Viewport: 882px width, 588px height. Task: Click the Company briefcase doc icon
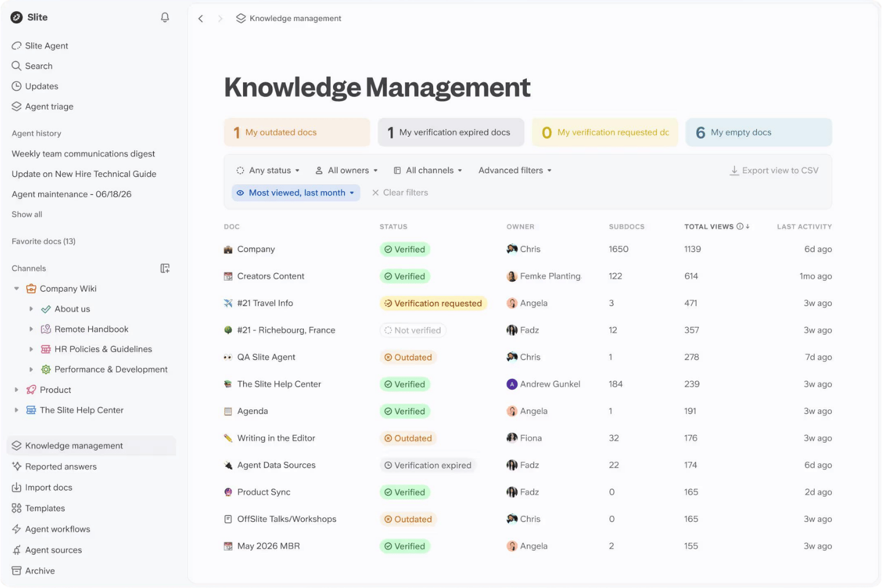click(x=228, y=250)
